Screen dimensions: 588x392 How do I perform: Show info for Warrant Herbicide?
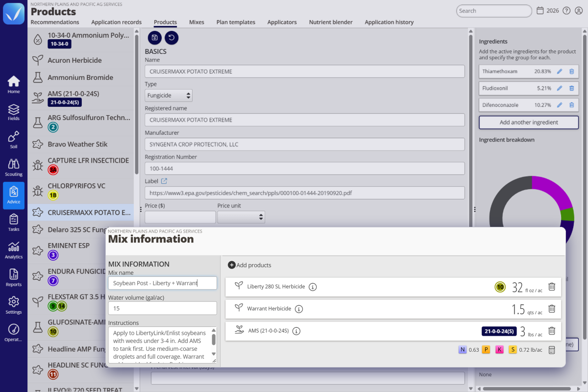tap(299, 309)
